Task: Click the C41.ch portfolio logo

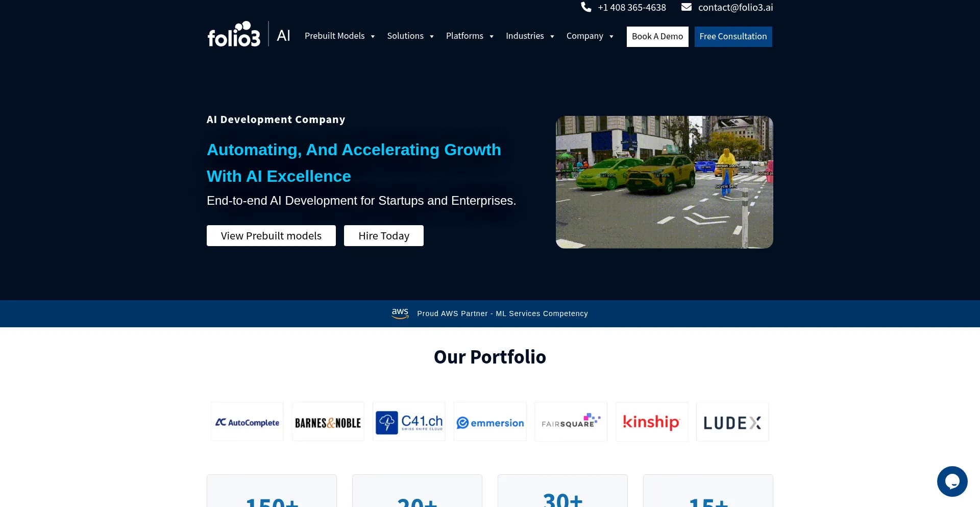Action: pos(409,422)
